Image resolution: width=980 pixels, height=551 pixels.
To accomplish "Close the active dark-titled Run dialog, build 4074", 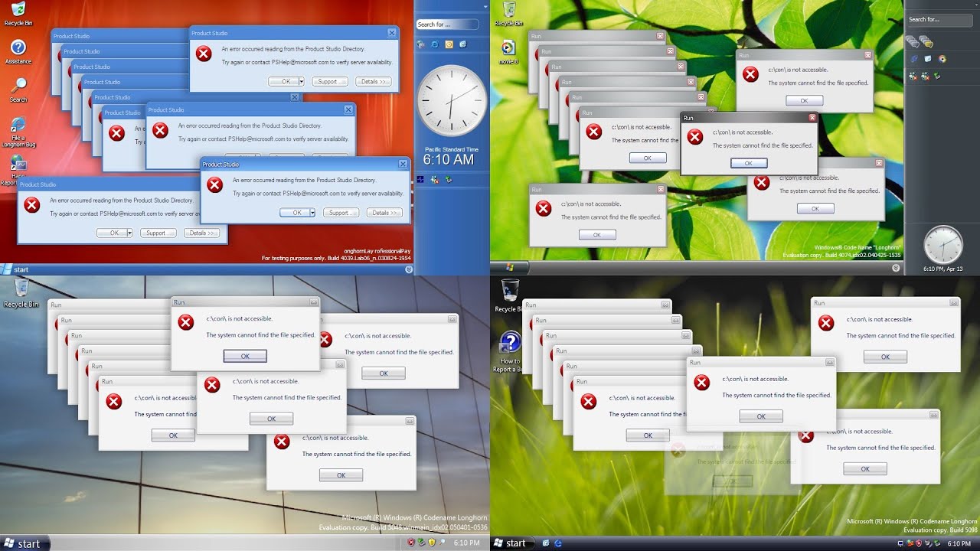I will [812, 118].
